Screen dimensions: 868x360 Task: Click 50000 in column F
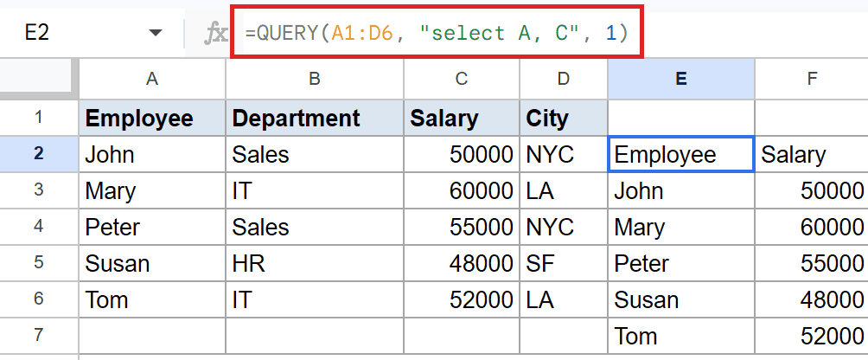pos(812,190)
